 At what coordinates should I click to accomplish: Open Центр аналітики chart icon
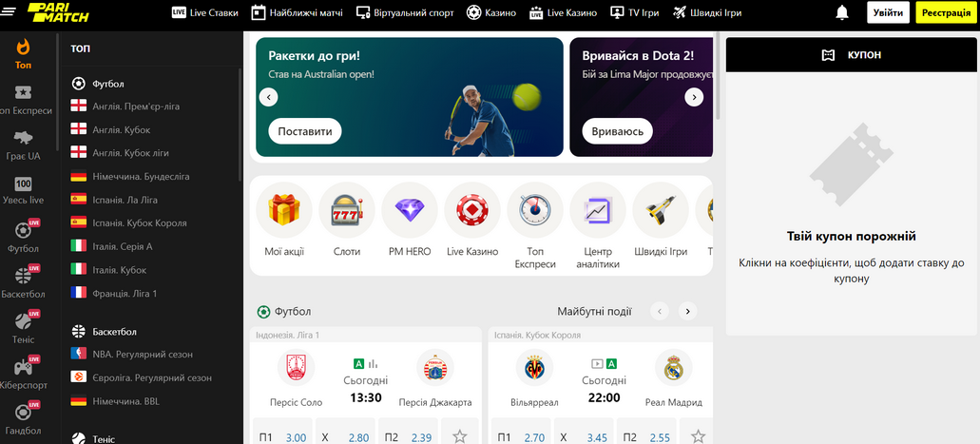(x=598, y=210)
